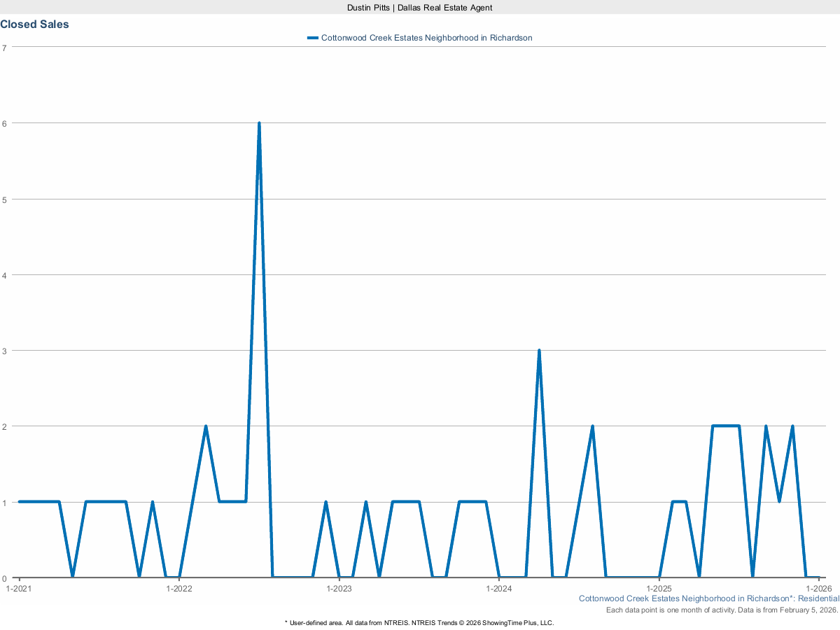Click the y-axis label 6

(4, 123)
